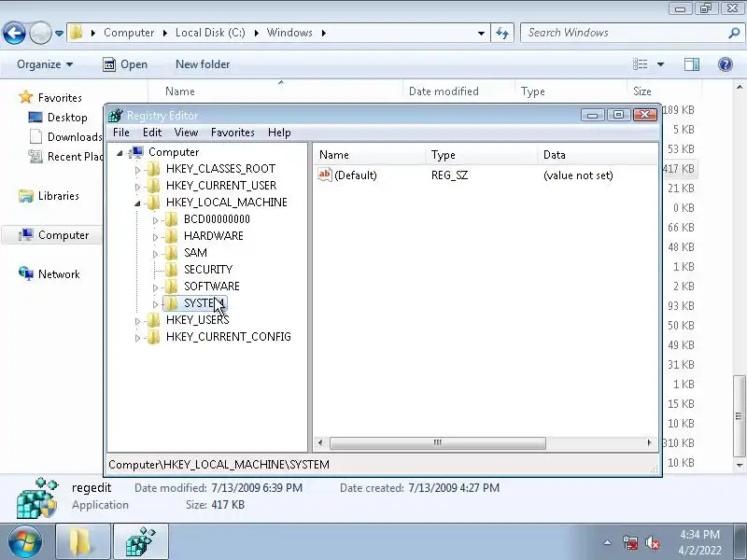Open the Organize menu in Explorer
Screen dimensions: 747x560
(45, 64)
